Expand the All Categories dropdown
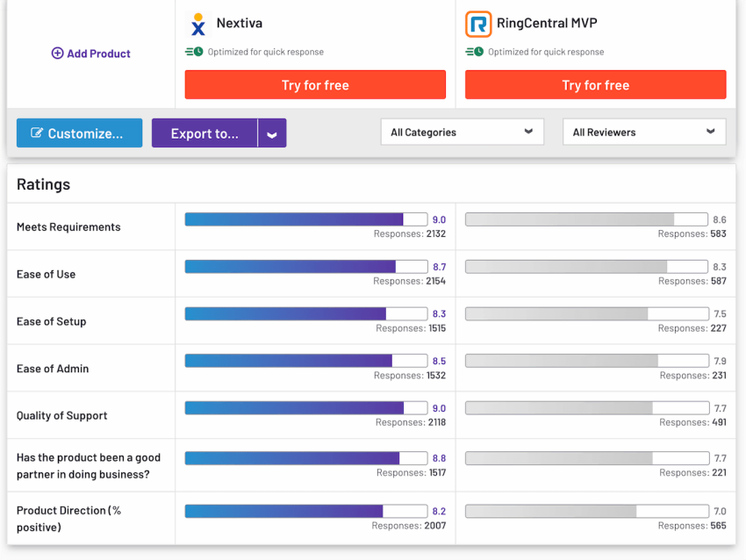746x560 pixels. (x=462, y=132)
